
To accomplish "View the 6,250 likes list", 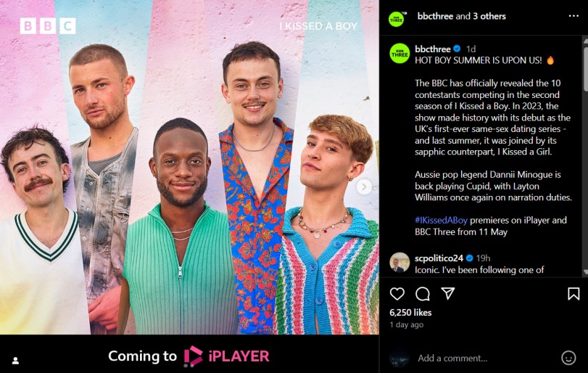I will [x=410, y=312].
